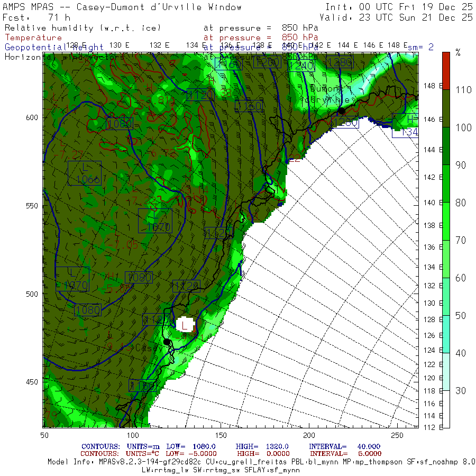The image size is (476, 476).
Task: Select the dark olive 100–110% color segment
Action: point(446,108)
